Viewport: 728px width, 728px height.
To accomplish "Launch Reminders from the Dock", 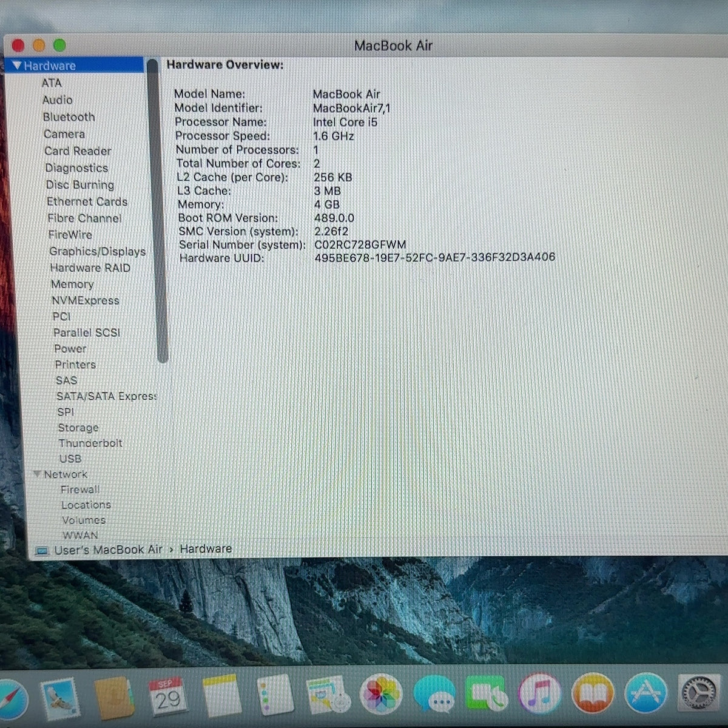I will pyautogui.click(x=275, y=696).
